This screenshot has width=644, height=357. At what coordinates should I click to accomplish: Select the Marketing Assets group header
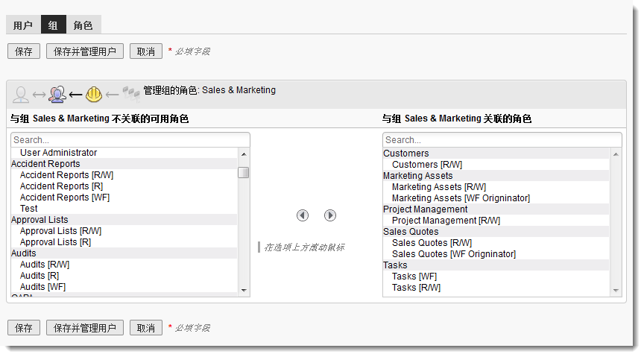coord(496,175)
